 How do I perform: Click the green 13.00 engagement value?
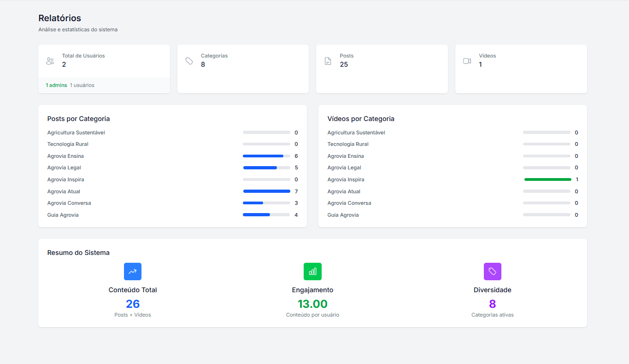(x=312, y=304)
